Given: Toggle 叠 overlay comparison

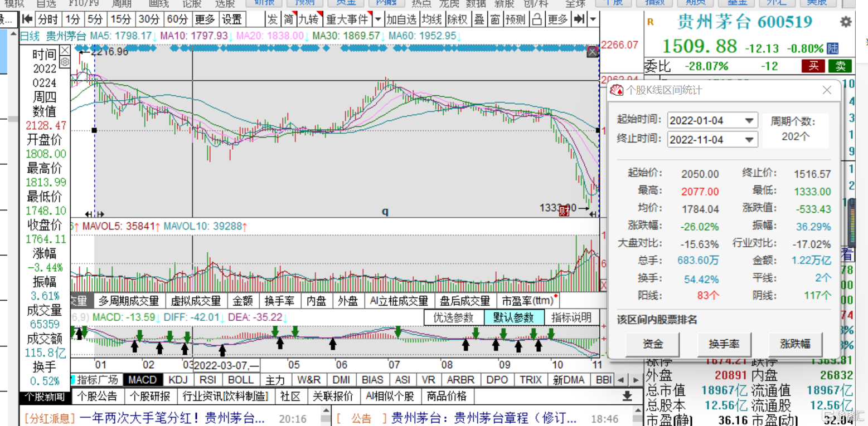Looking at the screenshot, I should (x=479, y=19).
